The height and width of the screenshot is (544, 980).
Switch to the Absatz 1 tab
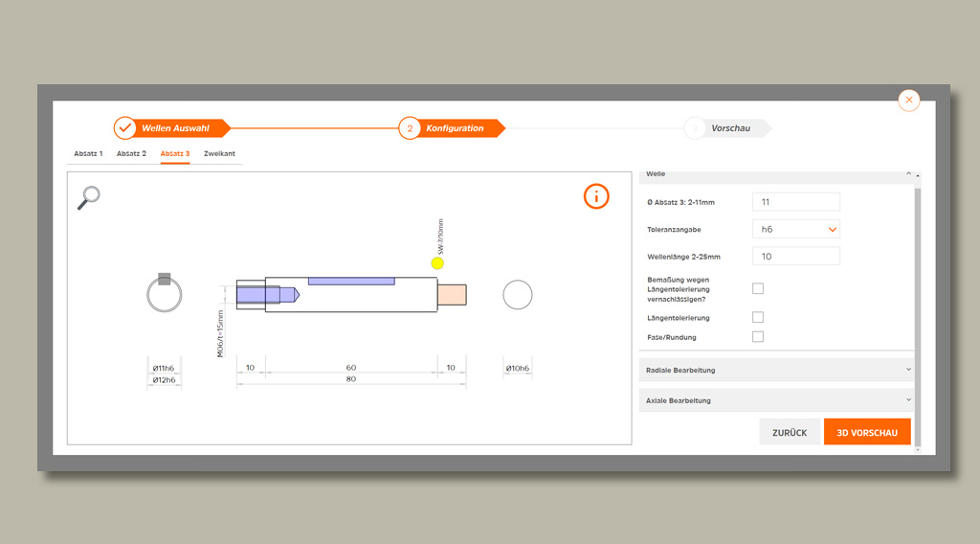coord(88,153)
